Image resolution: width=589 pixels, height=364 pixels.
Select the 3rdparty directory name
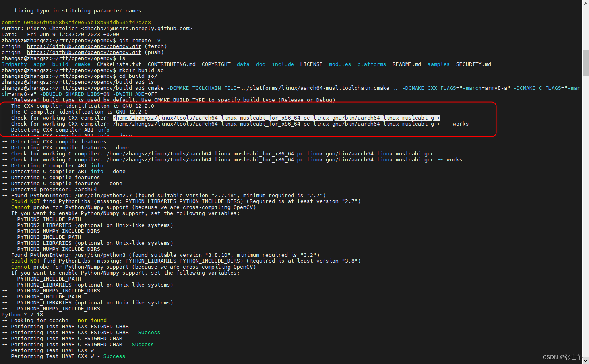pyautogui.click(x=14, y=64)
